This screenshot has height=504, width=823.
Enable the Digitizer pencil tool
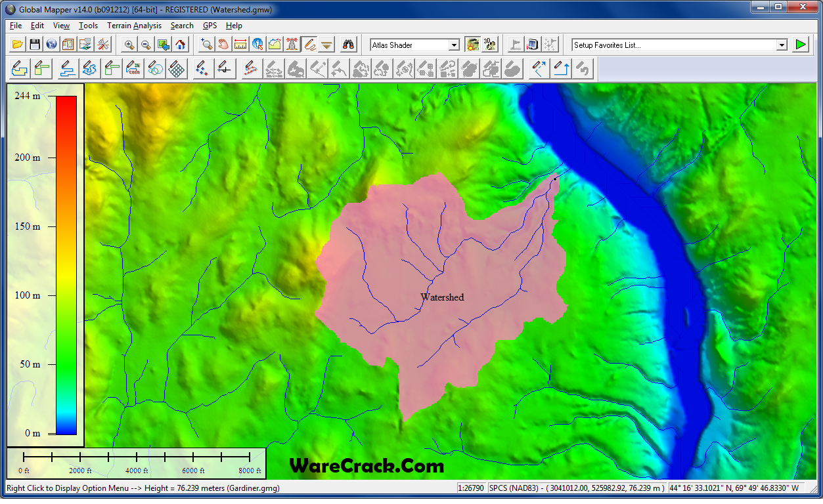pos(309,45)
